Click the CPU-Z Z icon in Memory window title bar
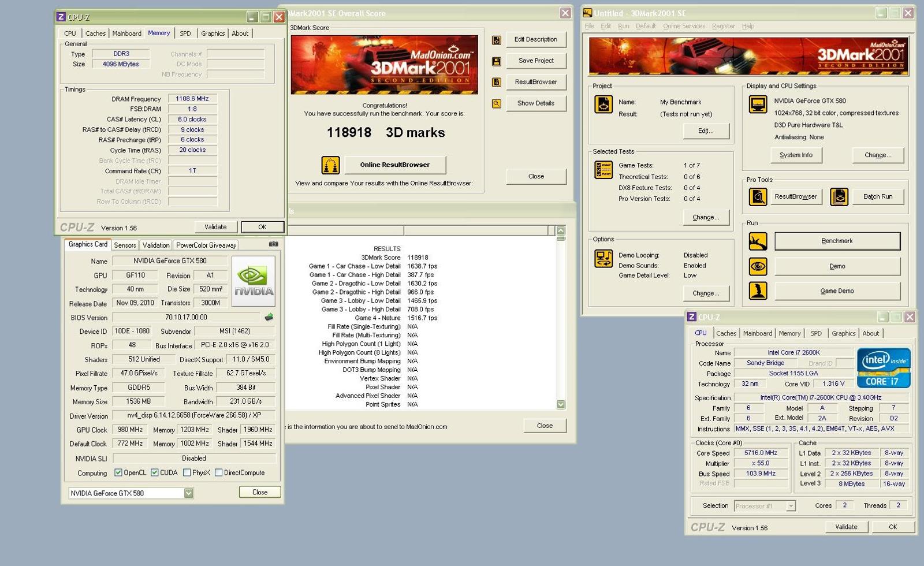The image size is (924, 566). coord(61,17)
